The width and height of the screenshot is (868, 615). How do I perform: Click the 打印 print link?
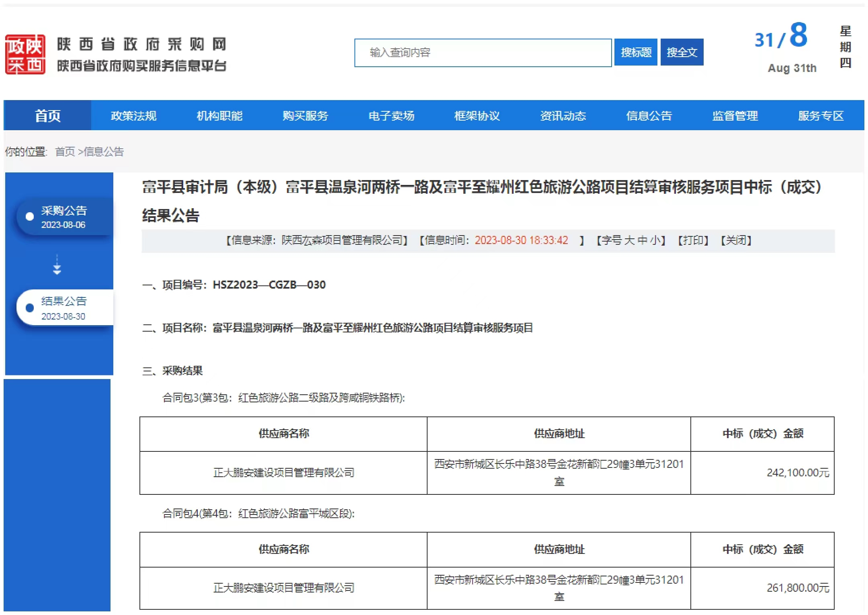[x=693, y=240]
